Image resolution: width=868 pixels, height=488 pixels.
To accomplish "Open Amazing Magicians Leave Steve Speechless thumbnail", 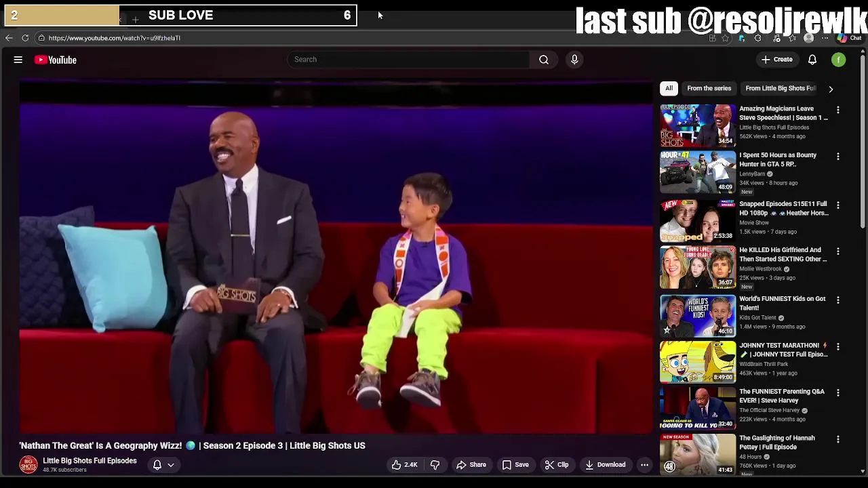I will pos(698,125).
